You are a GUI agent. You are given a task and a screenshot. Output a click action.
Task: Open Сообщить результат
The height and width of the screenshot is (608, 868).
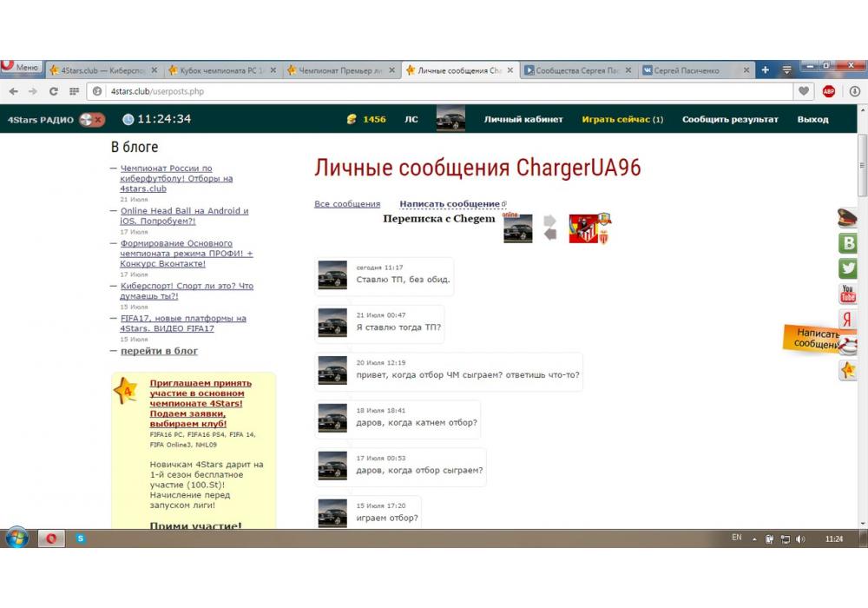730,119
